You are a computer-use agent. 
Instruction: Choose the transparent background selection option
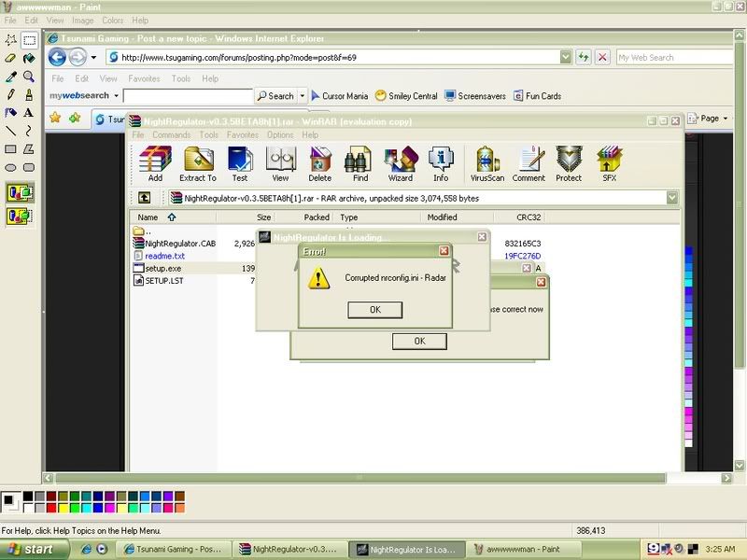click(19, 216)
